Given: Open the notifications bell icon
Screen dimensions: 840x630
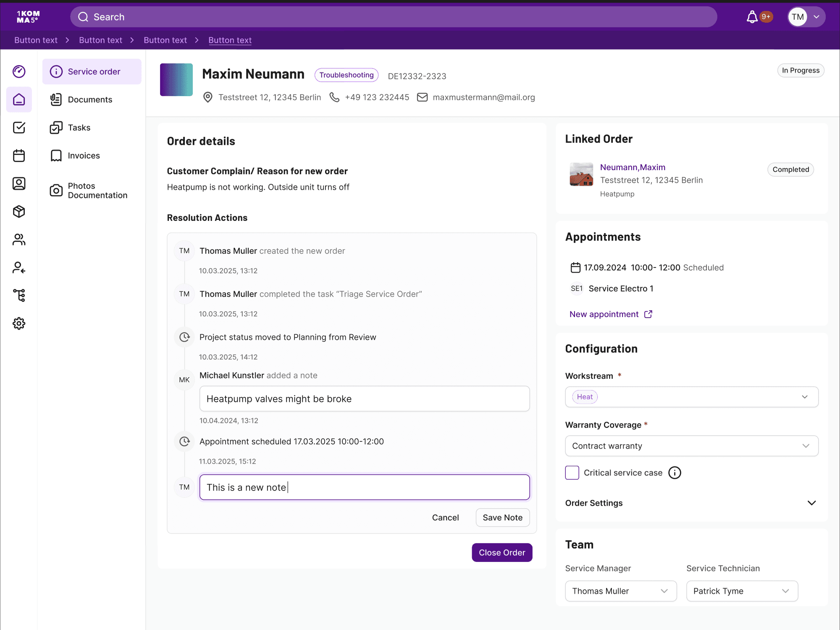Looking at the screenshot, I should pyautogui.click(x=752, y=17).
